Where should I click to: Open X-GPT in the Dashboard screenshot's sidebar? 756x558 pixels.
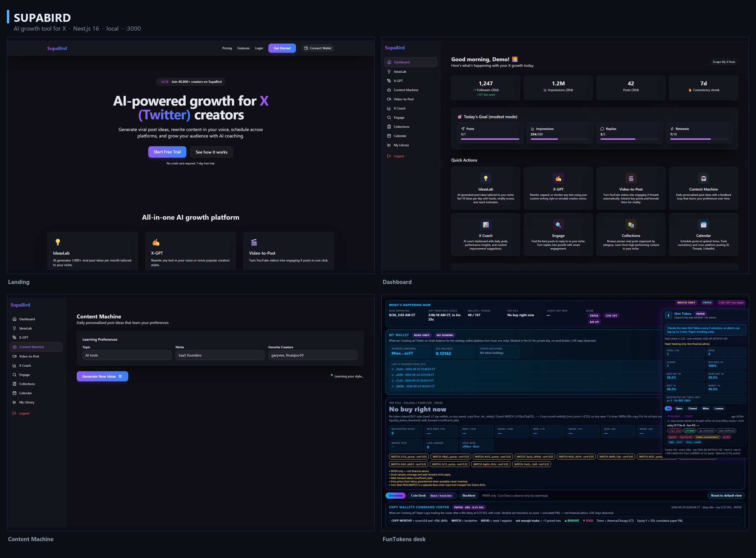411,81
